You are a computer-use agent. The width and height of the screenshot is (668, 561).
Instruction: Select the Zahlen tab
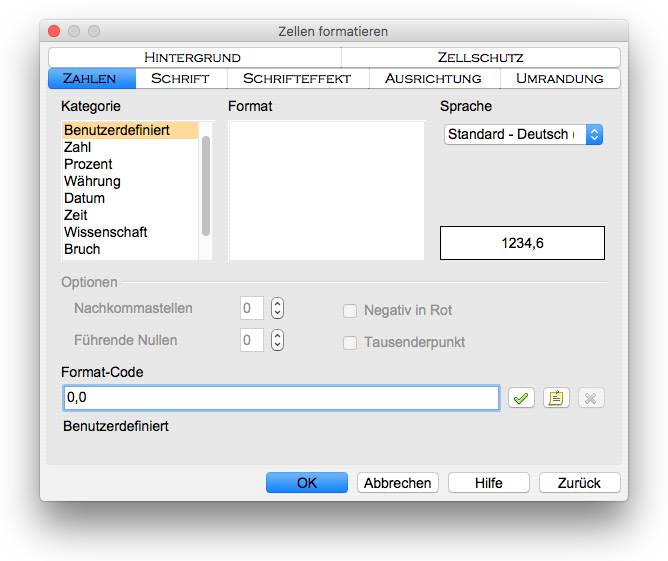click(92, 78)
